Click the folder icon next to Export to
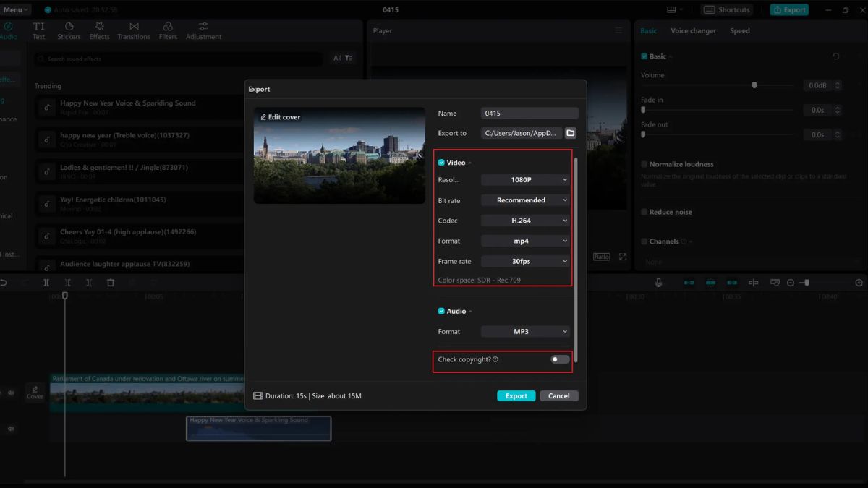 pyautogui.click(x=571, y=133)
